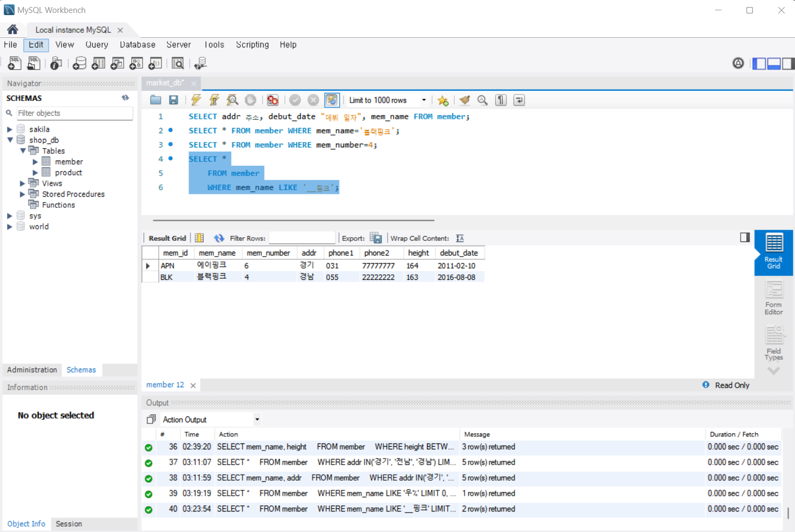The width and height of the screenshot is (795, 532).
Task: Click the Filter objects search field
Action: pyautogui.click(x=75, y=113)
